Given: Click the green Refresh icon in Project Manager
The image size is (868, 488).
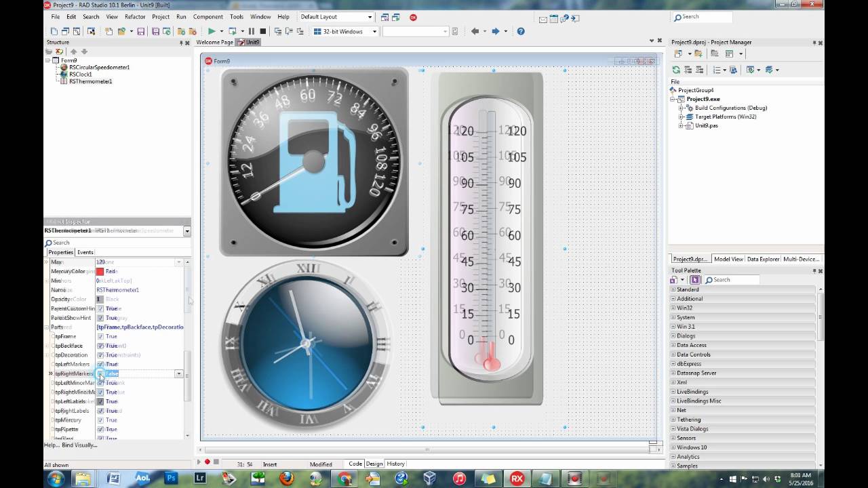Looking at the screenshot, I should (676, 70).
